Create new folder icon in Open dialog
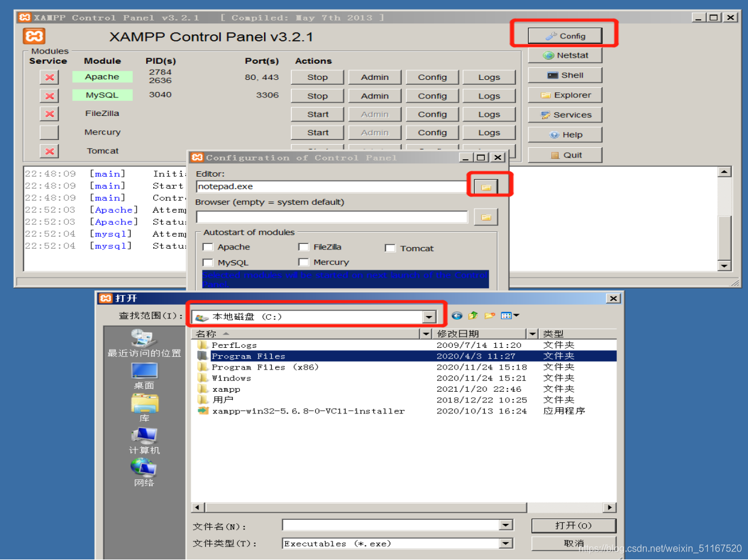Screen dimensions: 748x560 pos(489,315)
